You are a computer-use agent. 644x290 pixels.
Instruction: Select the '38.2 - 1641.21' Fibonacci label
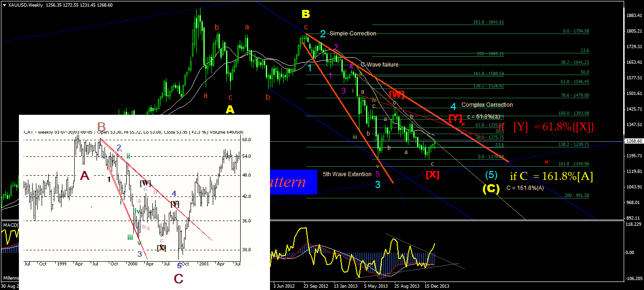[x=575, y=62]
